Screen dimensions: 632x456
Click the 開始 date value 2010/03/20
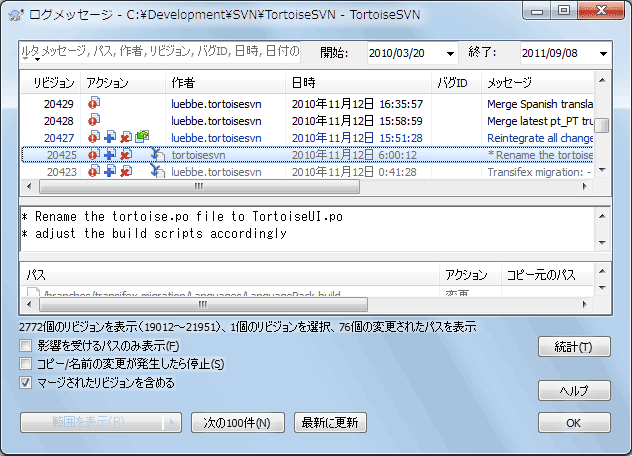pyautogui.click(x=397, y=53)
